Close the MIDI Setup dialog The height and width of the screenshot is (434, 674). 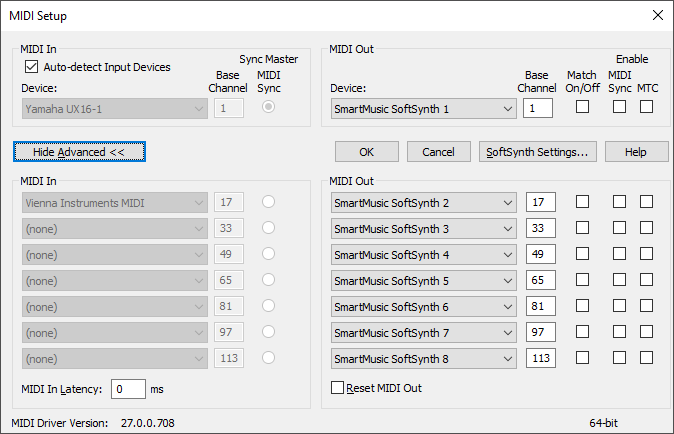(656, 15)
